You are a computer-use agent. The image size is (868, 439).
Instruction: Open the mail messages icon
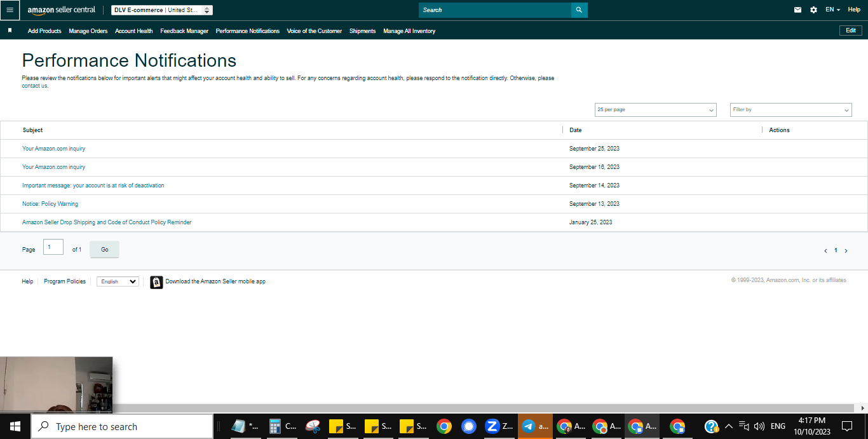tap(797, 10)
